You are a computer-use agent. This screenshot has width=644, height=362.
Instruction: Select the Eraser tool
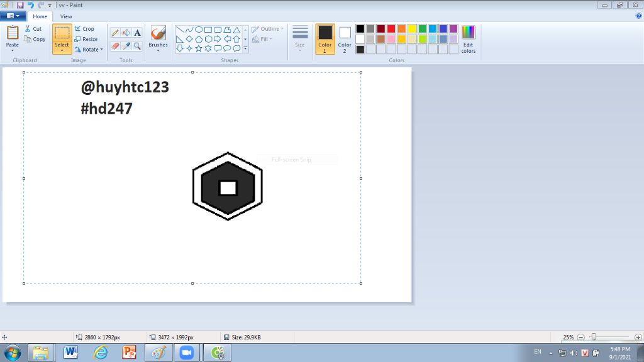115,46
